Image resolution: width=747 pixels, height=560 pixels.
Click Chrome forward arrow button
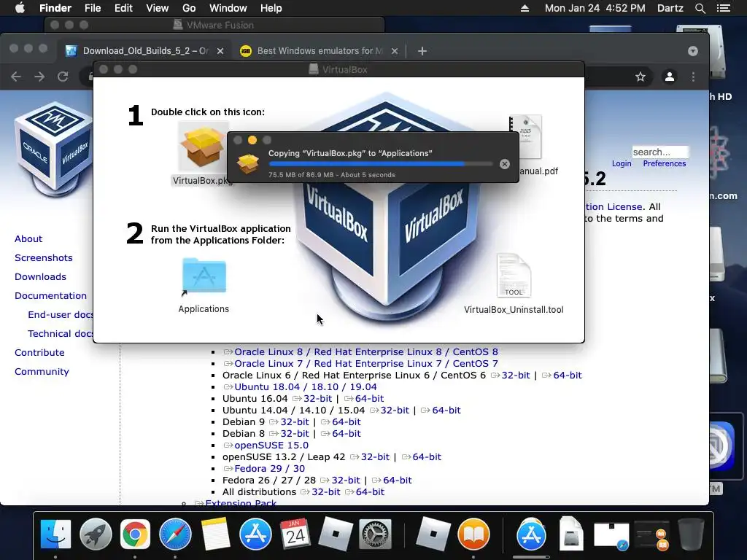click(39, 77)
